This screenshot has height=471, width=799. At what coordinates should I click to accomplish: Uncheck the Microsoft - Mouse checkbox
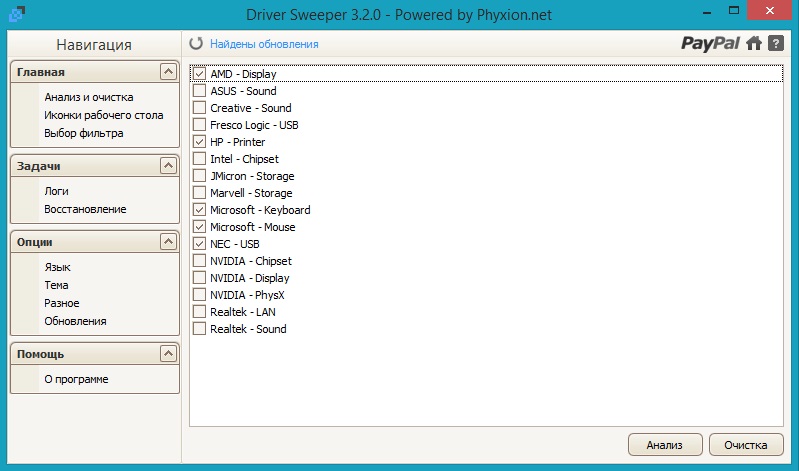click(x=199, y=227)
